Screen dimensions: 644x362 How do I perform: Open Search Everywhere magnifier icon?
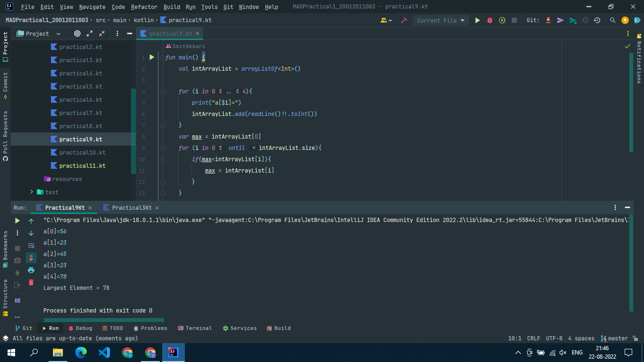[x=612, y=20]
